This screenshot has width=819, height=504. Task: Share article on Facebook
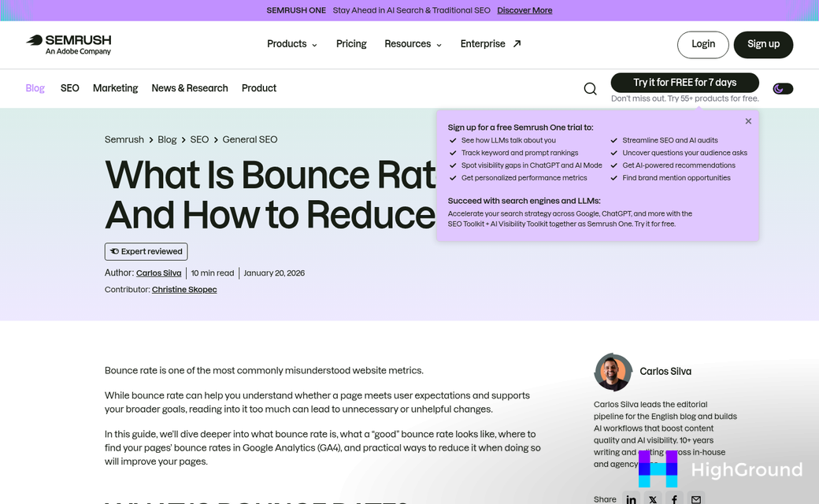pos(674,499)
